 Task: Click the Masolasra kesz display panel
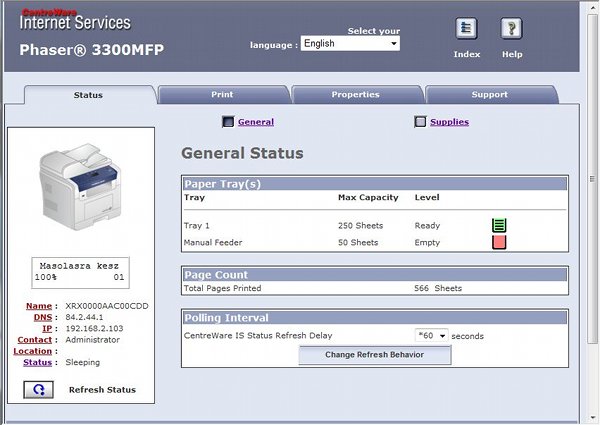pyautogui.click(x=80, y=272)
